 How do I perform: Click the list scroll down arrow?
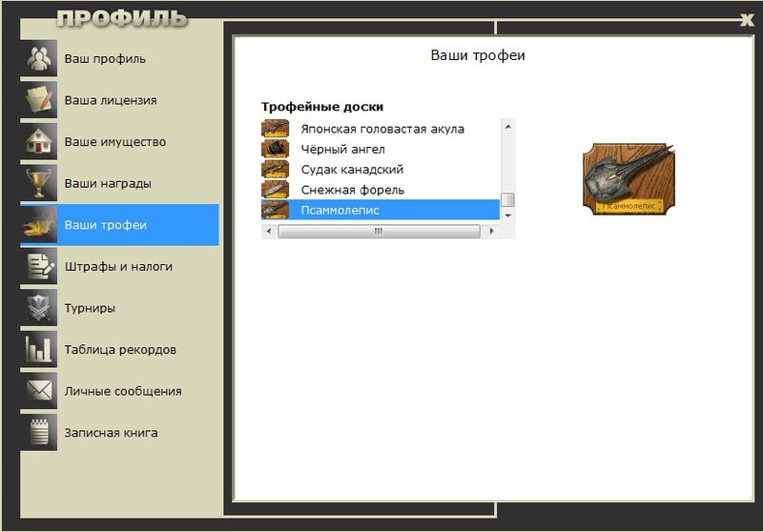tap(507, 215)
